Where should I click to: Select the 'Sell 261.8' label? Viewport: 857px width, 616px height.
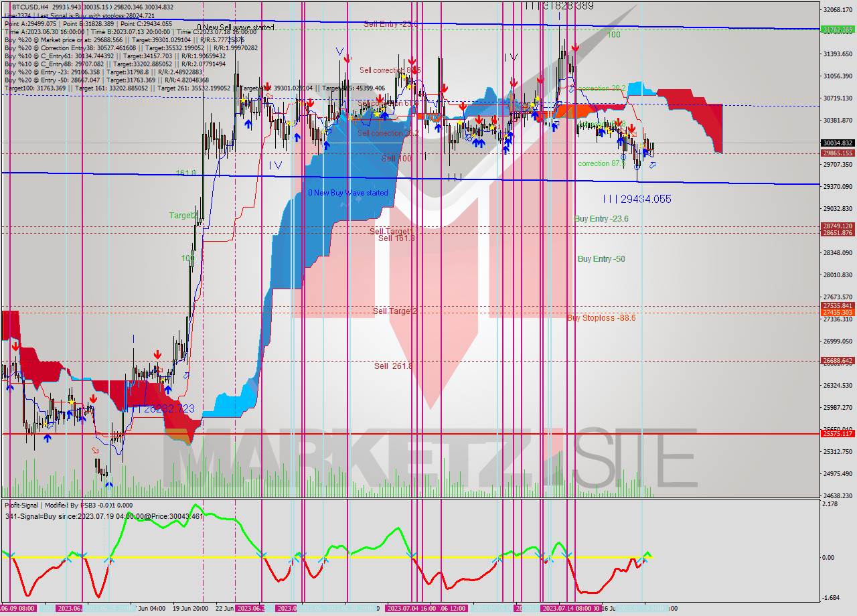(x=393, y=366)
